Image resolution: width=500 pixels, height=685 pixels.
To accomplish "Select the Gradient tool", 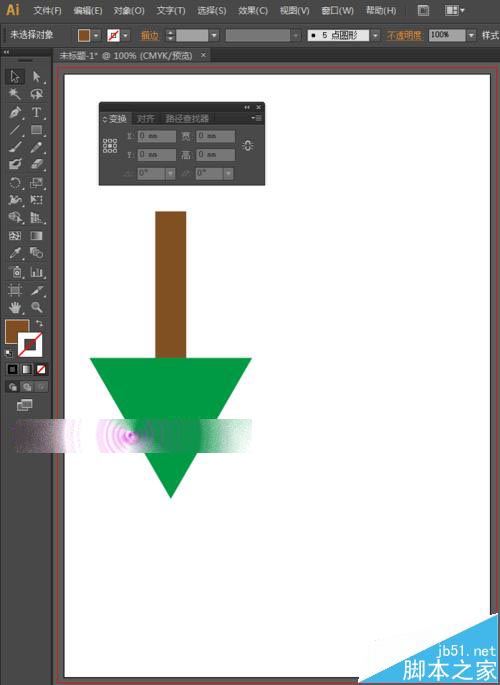I will [x=36, y=236].
